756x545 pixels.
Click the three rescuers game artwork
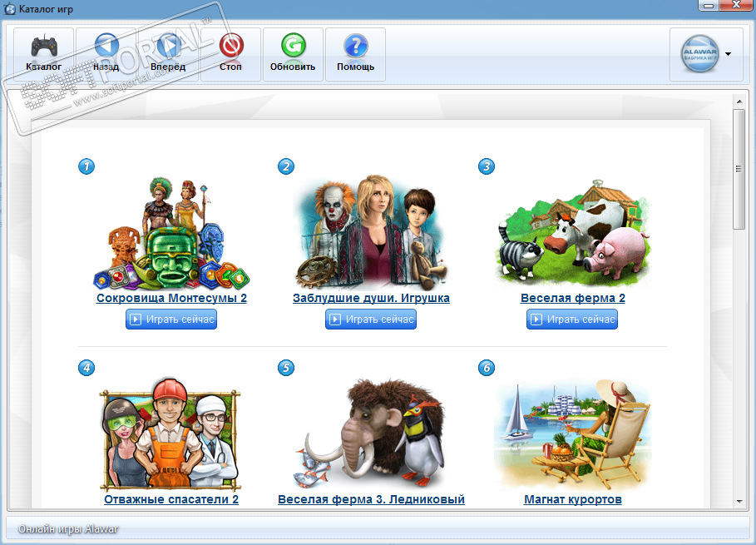[170, 434]
